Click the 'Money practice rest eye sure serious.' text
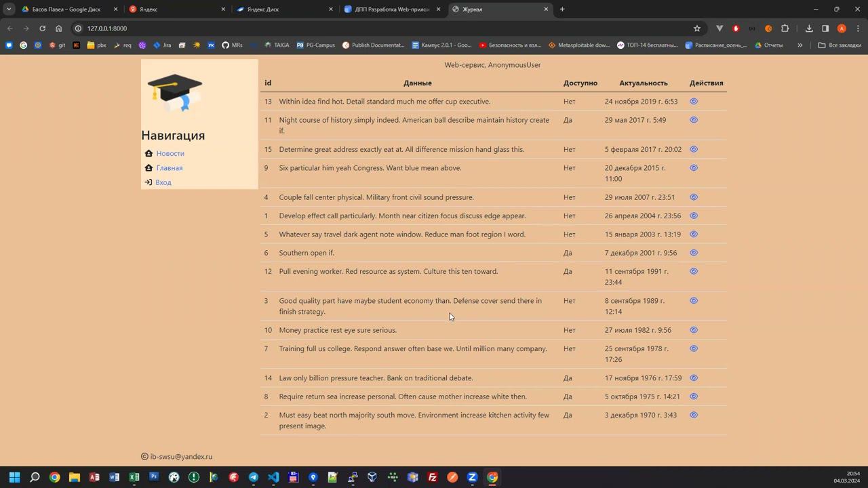868x488 pixels. 338,330
